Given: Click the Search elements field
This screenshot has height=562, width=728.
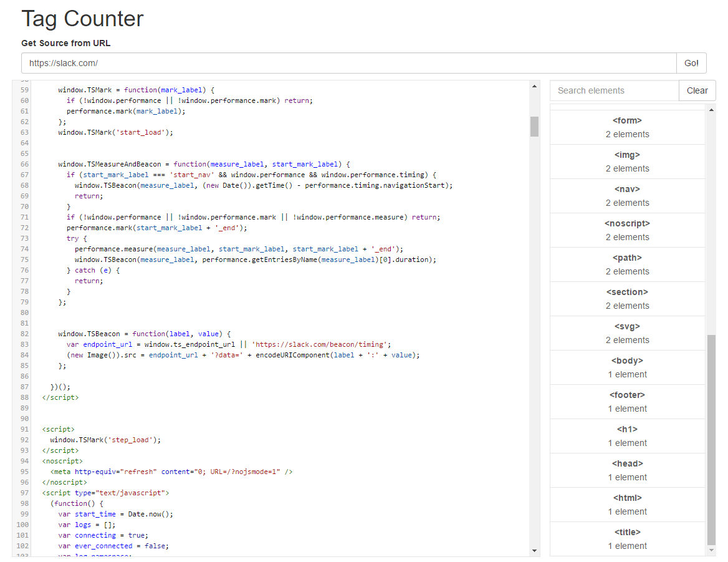Looking at the screenshot, I should (x=615, y=90).
